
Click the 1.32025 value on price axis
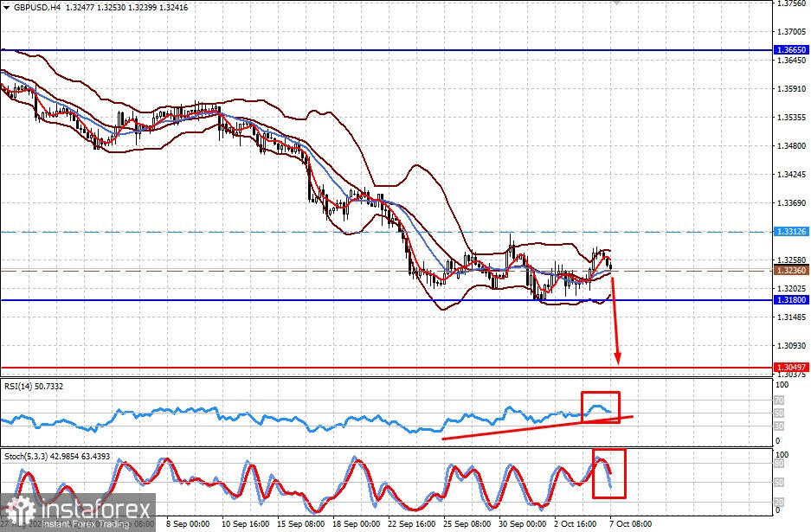[x=791, y=288]
